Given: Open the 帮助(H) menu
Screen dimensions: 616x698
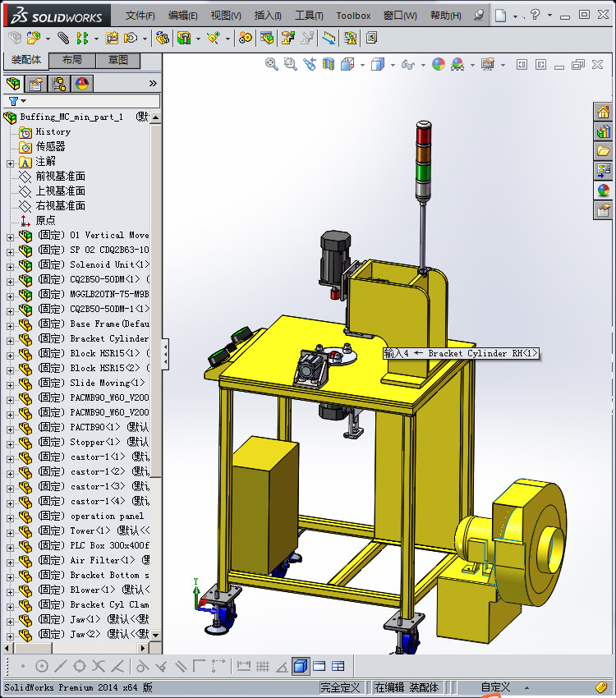Looking at the screenshot, I should 445,16.
